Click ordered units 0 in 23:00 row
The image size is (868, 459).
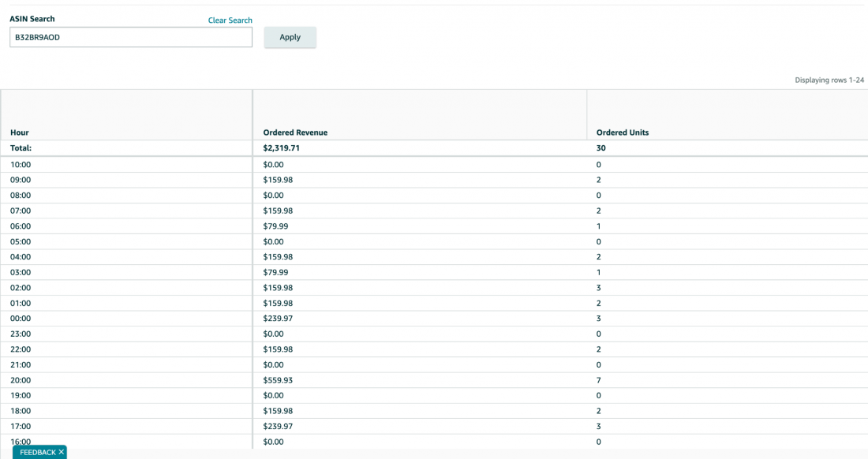pos(598,334)
